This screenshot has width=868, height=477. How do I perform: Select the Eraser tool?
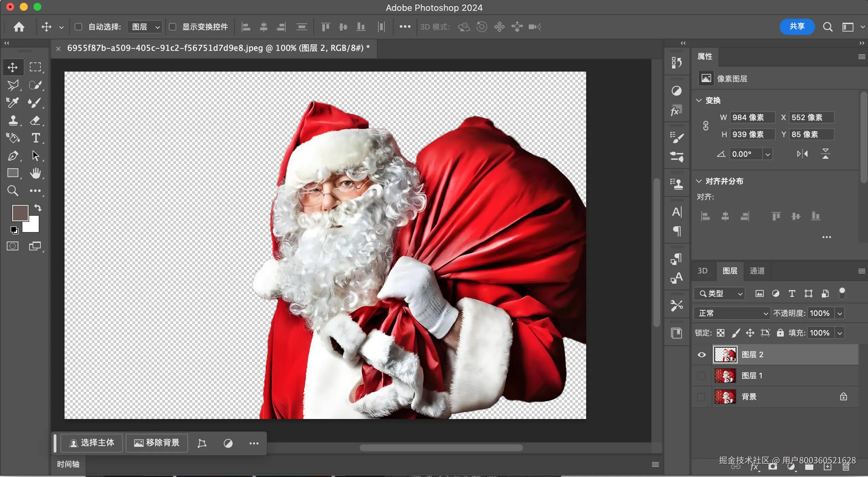(x=36, y=120)
